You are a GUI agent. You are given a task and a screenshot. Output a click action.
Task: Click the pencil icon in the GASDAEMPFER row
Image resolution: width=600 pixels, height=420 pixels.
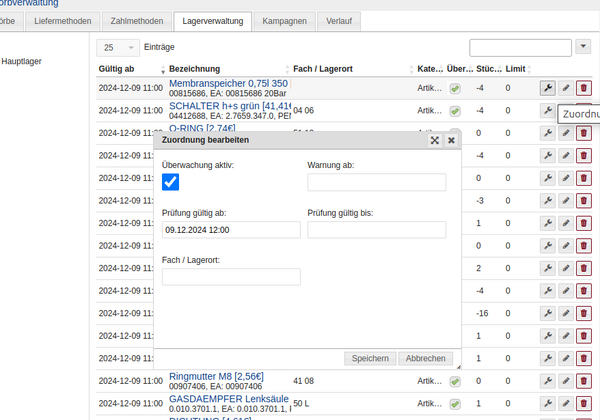[565, 403]
